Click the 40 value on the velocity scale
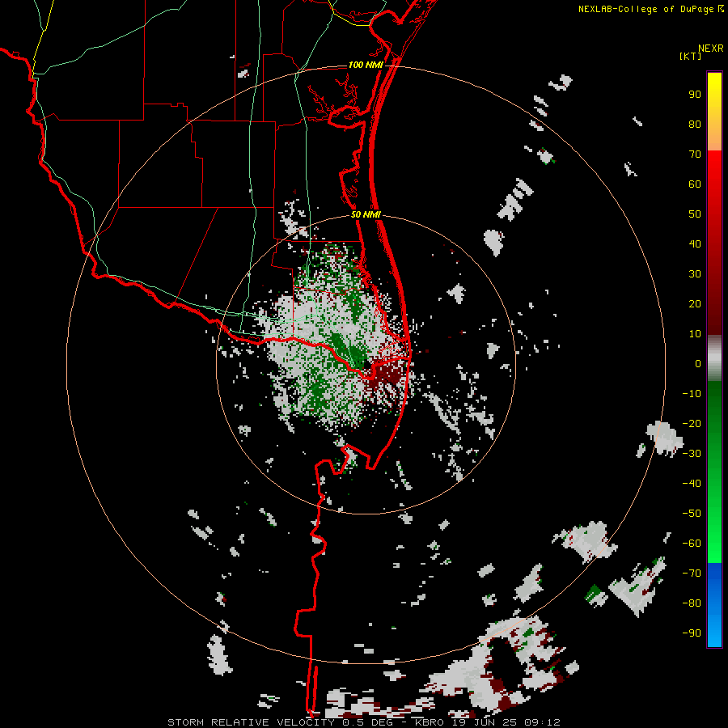Image resolution: width=728 pixels, height=728 pixels. [695, 243]
